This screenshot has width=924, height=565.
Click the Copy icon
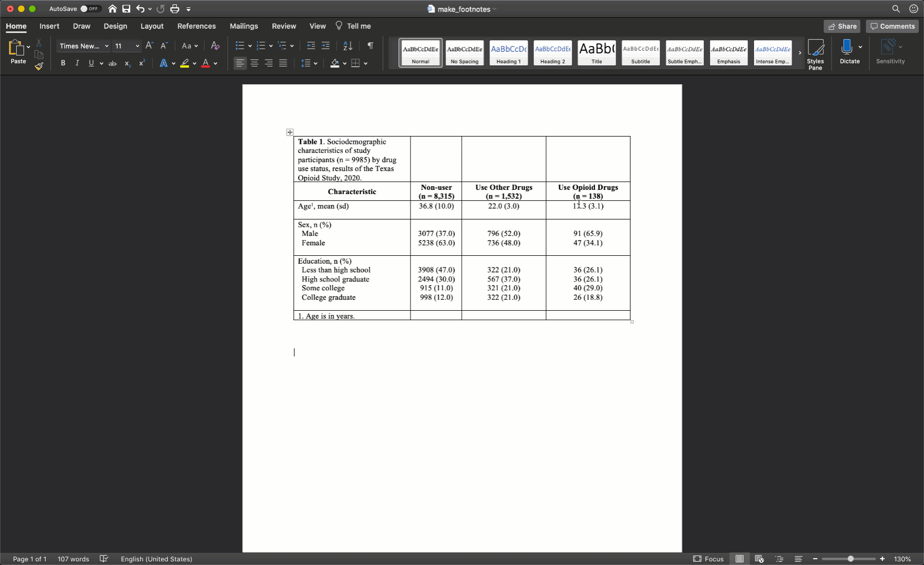39,54
